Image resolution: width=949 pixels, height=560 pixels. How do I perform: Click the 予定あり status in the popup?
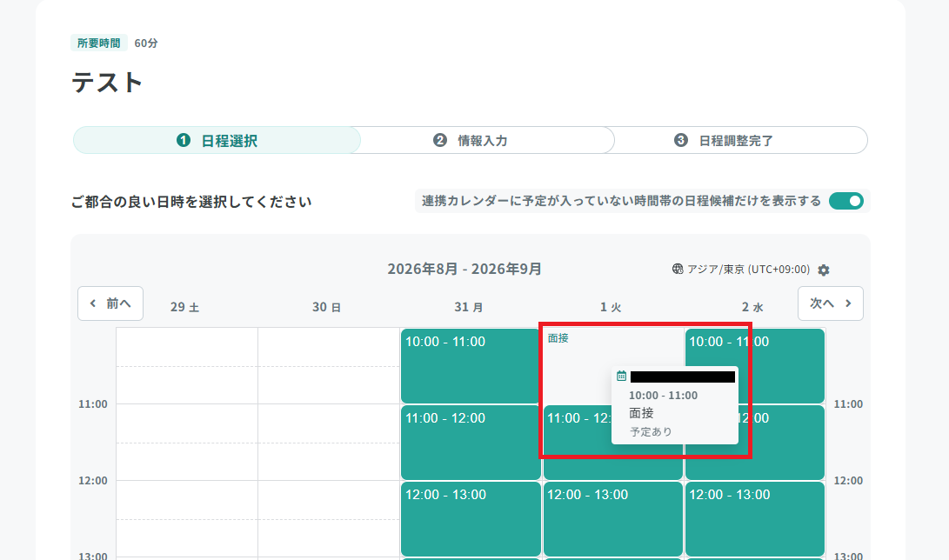[x=651, y=432]
